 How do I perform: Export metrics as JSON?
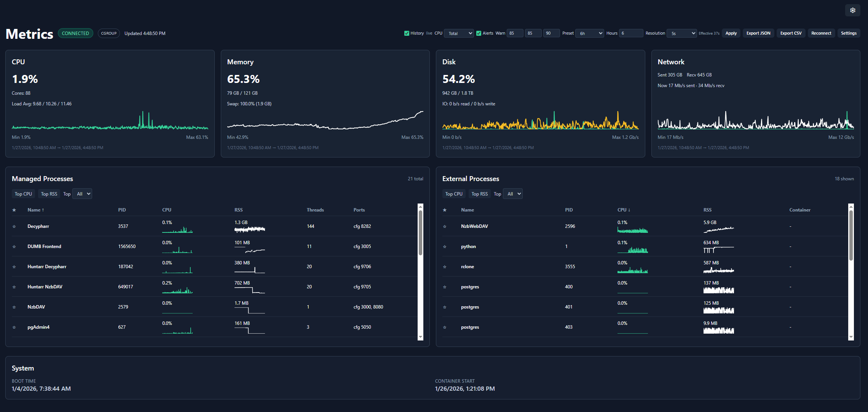[x=758, y=33]
